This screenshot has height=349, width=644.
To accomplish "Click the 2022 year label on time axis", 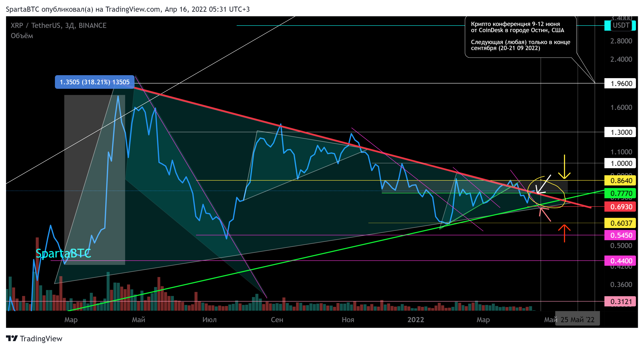I will (415, 319).
